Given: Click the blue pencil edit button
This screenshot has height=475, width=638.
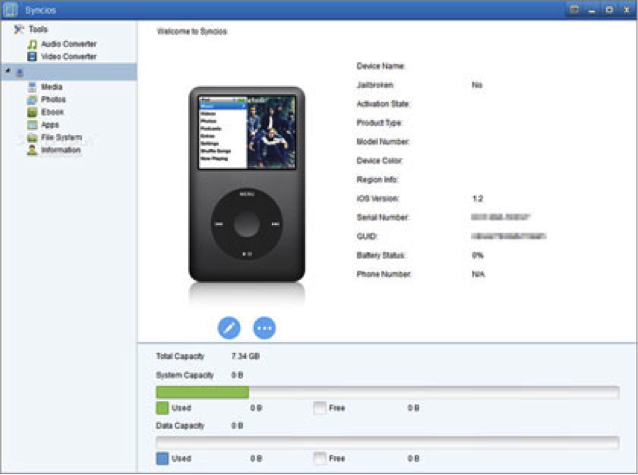Looking at the screenshot, I should click(229, 328).
